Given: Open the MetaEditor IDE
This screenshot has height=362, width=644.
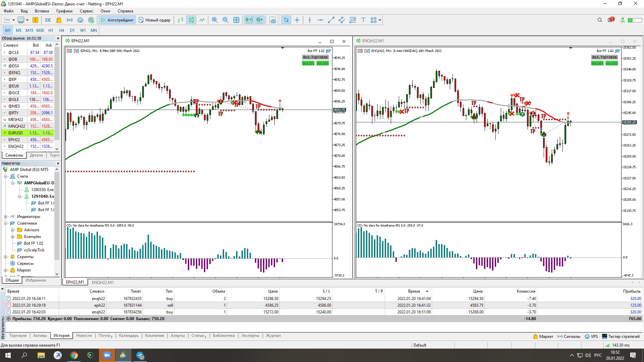Looking at the screenshot, I should pos(48,20).
